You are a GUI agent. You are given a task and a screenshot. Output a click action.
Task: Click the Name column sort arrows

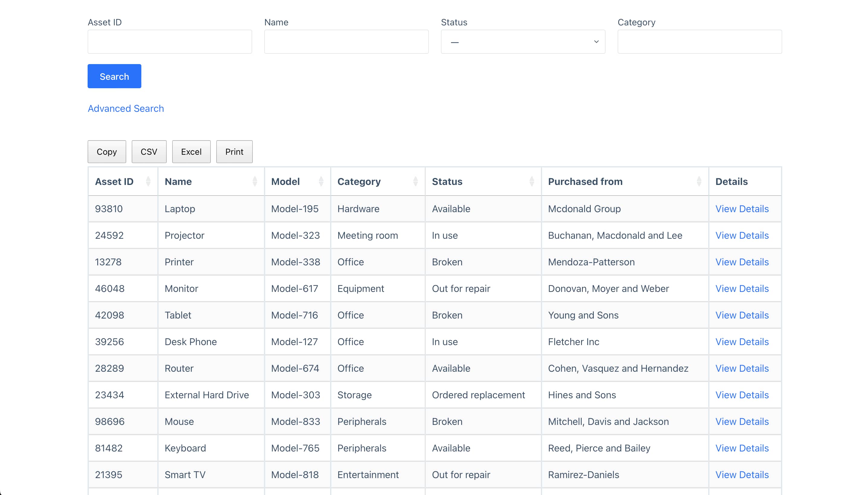[255, 182]
